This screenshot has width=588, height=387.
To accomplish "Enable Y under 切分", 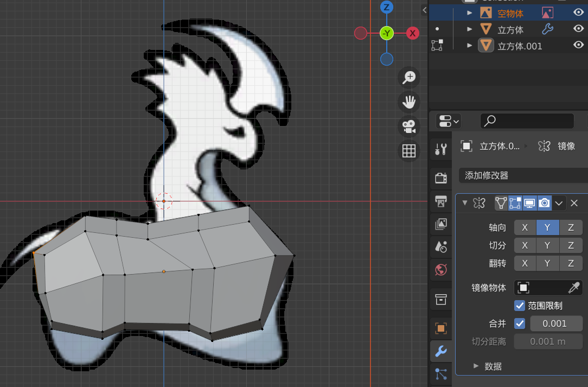I will pyautogui.click(x=547, y=245).
